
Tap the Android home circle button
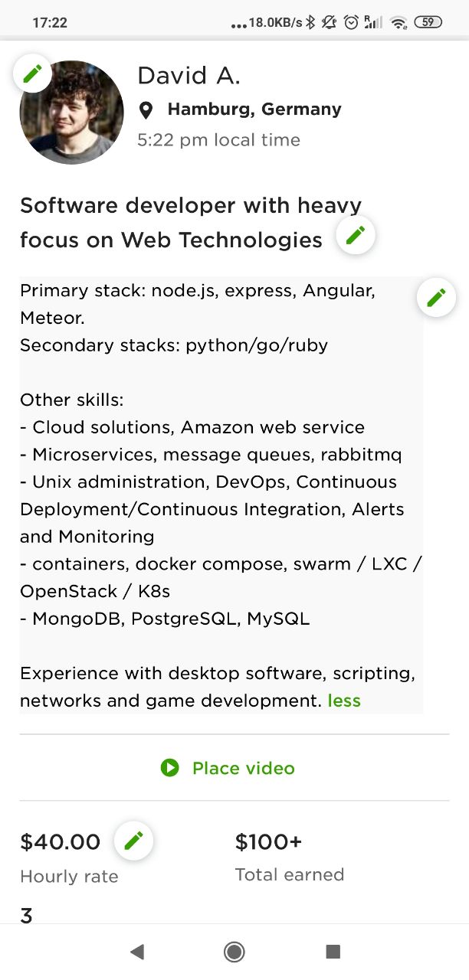[235, 952]
